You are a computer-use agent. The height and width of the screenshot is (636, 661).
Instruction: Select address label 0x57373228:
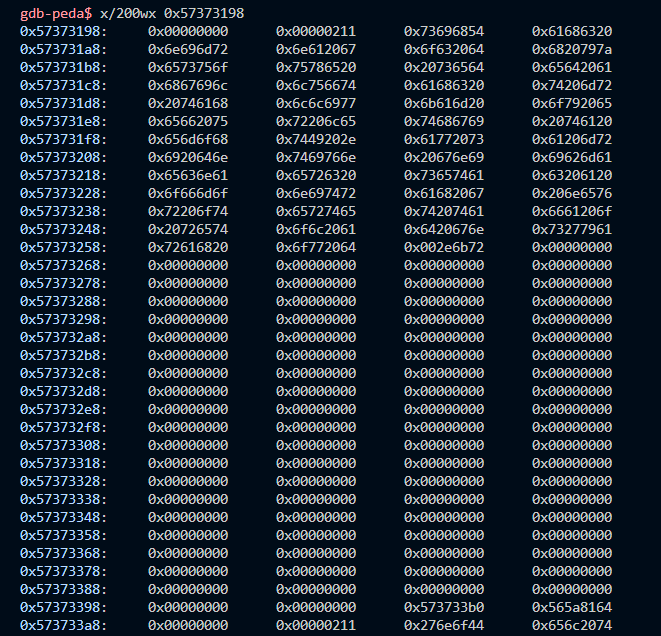63,193
